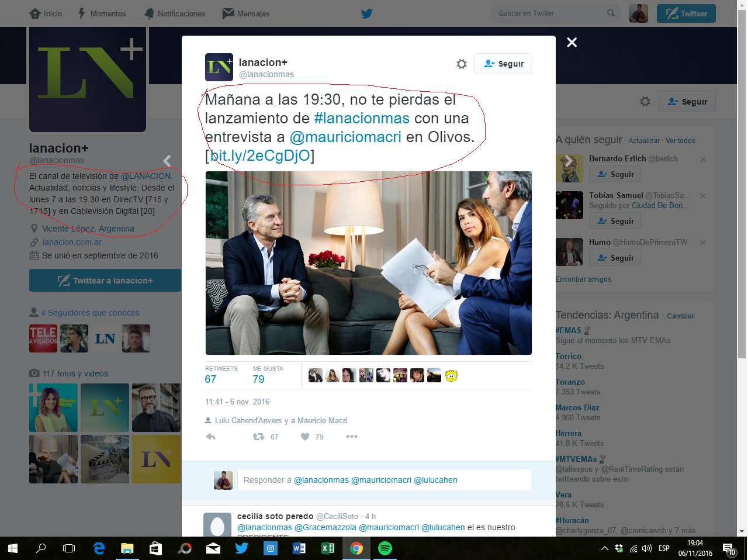Show hidden tray icons chevron

coord(605,548)
